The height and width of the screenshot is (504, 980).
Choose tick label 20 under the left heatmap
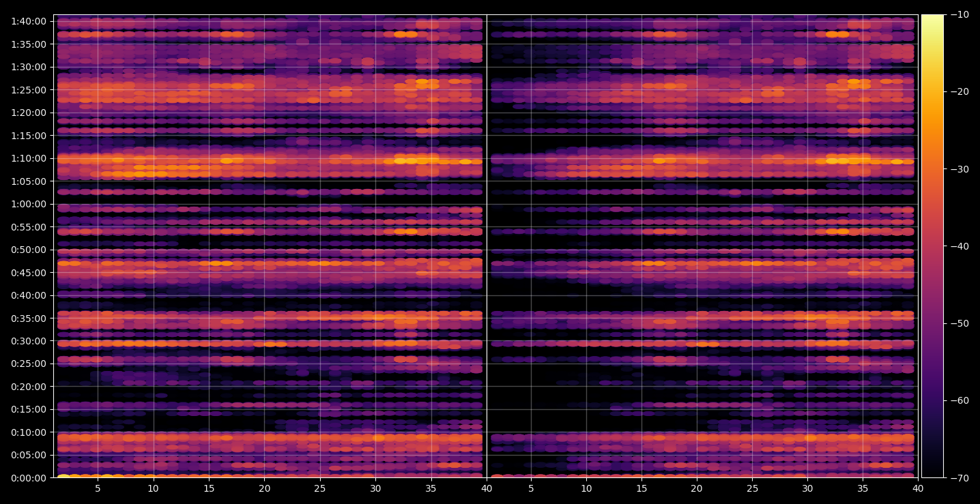[x=264, y=488]
